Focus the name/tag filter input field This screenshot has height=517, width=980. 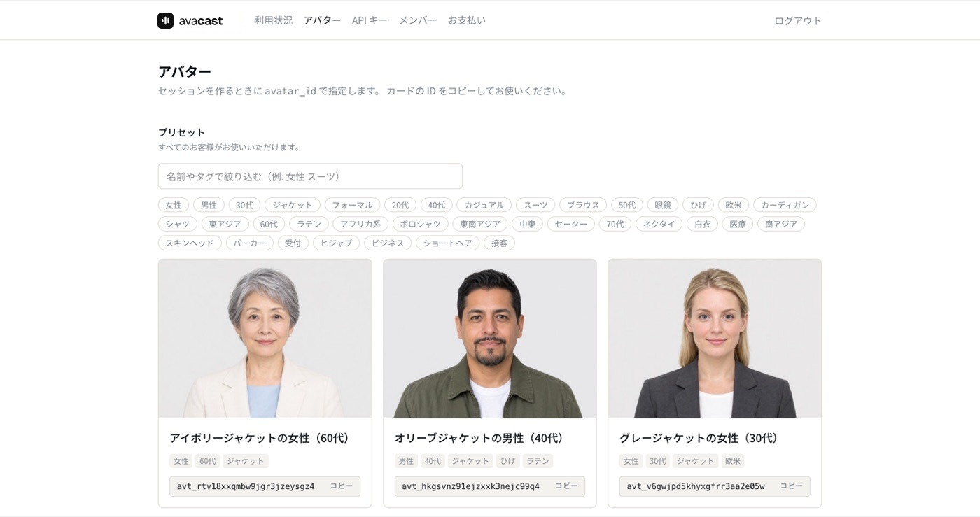pyautogui.click(x=310, y=176)
